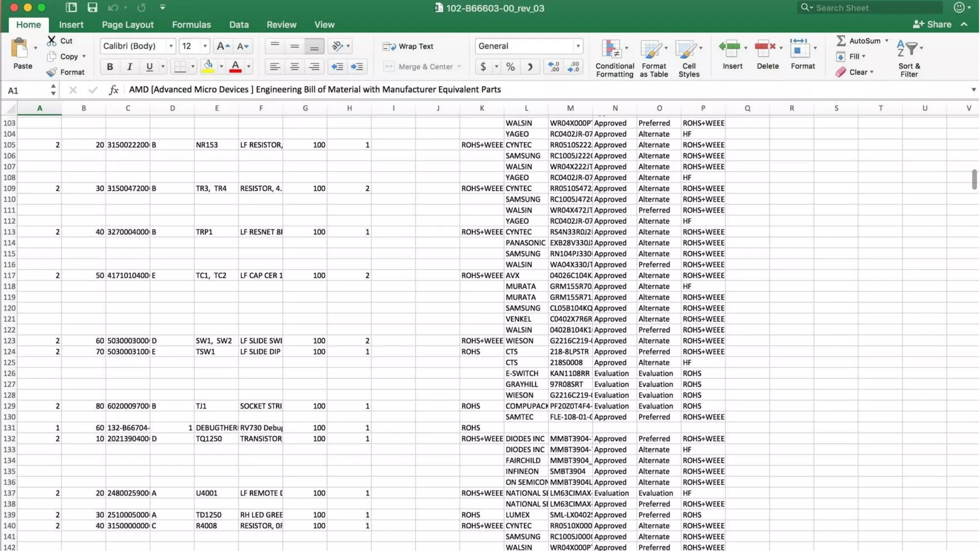Click the Format as Table icon
Image resolution: width=980 pixels, height=551 pixels.
651,49
